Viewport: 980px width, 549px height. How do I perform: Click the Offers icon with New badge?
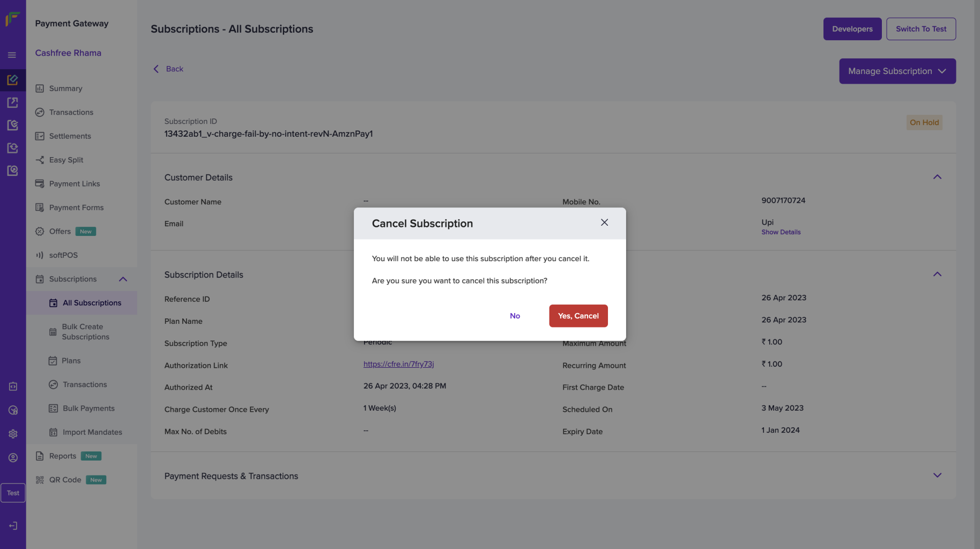tap(40, 231)
